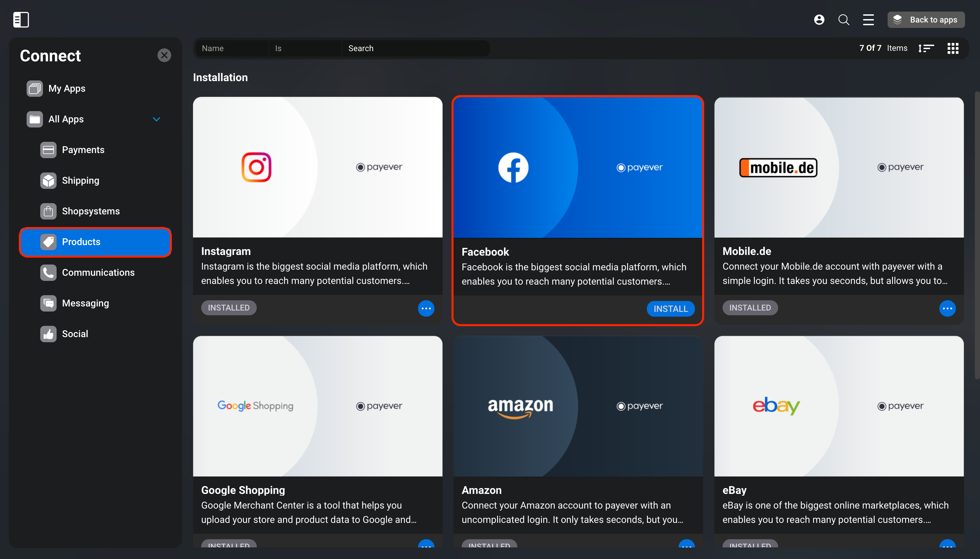
Task: Click the Communications phone icon
Action: [48, 273]
